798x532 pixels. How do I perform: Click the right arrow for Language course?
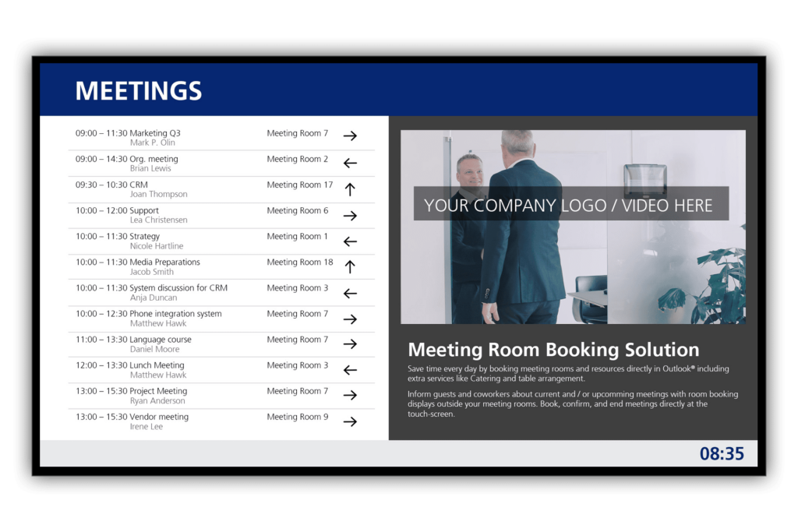[x=350, y=344]
